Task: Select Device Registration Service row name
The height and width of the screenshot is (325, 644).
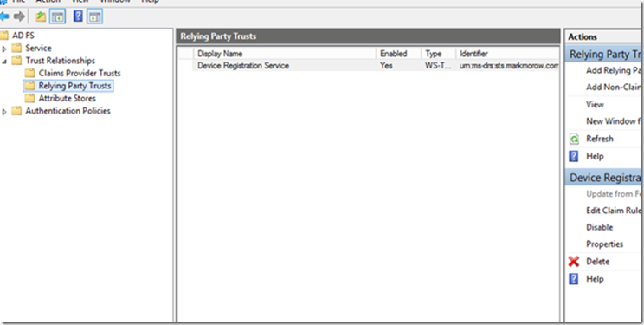Action: pos(243,65)
